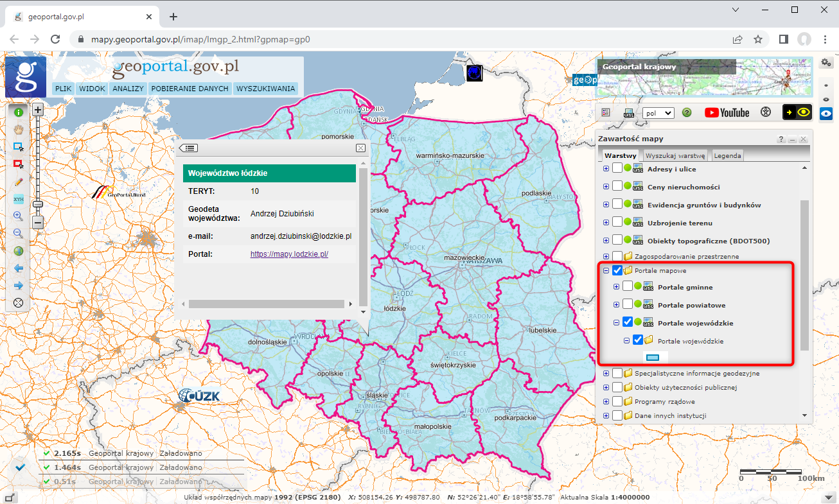Image resolution: width=839 pixels, height=504 pixels.
Task: Open the ANALIZY menu
Action: click(128, 89)
